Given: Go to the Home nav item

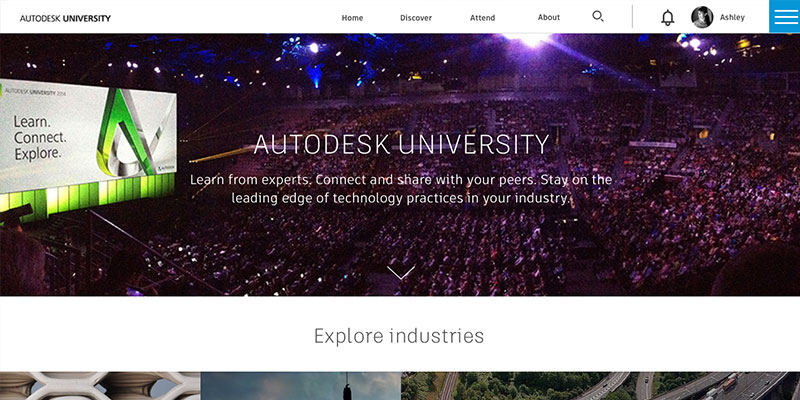Looking at the screenshot, I should pyautogui.click(x=352, y=18).
